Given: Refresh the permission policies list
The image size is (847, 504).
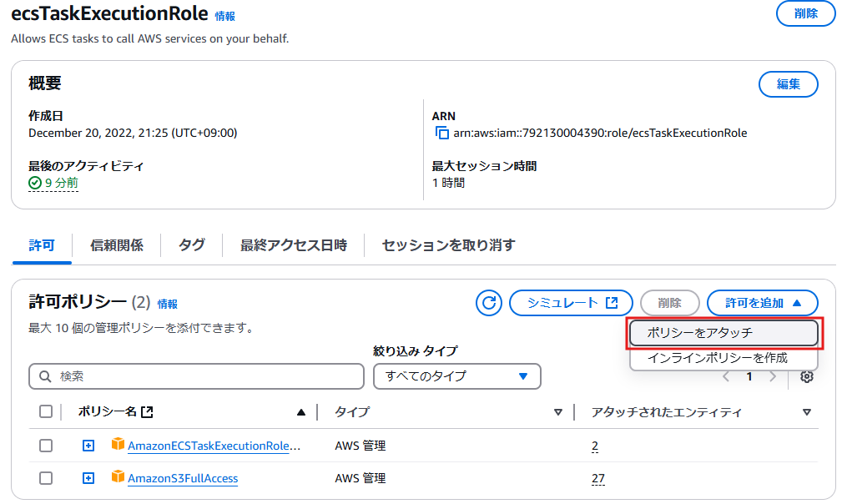Looking at the screenshot, I should tap(489, 303).
